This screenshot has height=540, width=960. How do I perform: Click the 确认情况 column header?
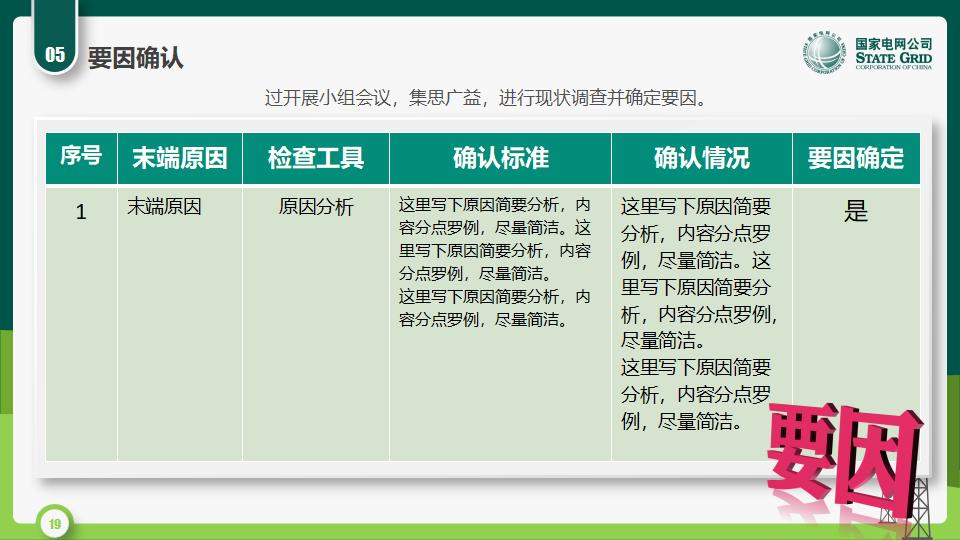(702, 158)
